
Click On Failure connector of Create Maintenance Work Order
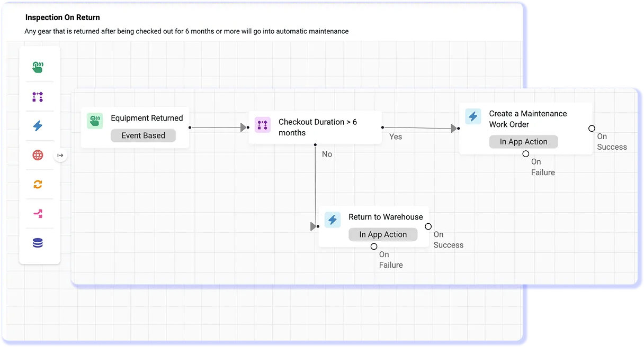(525, 154)
